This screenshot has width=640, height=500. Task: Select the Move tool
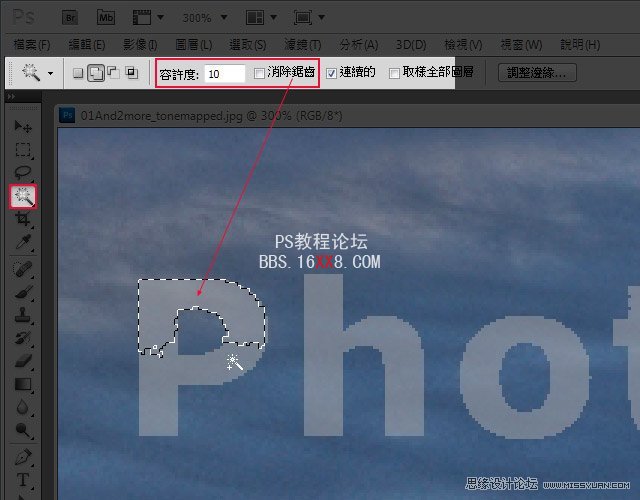pyautogui.click(x=23, y=127)
